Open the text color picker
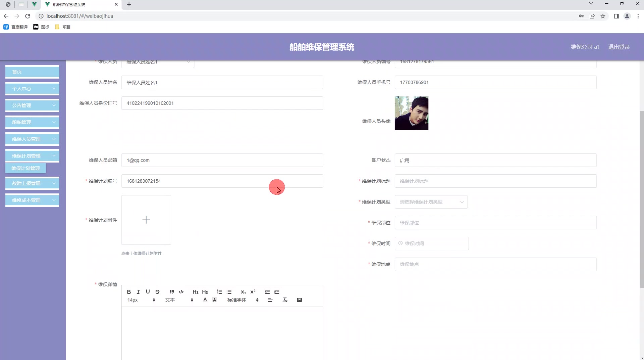Screen dimensions: 644x360 (x=205, y=300)
